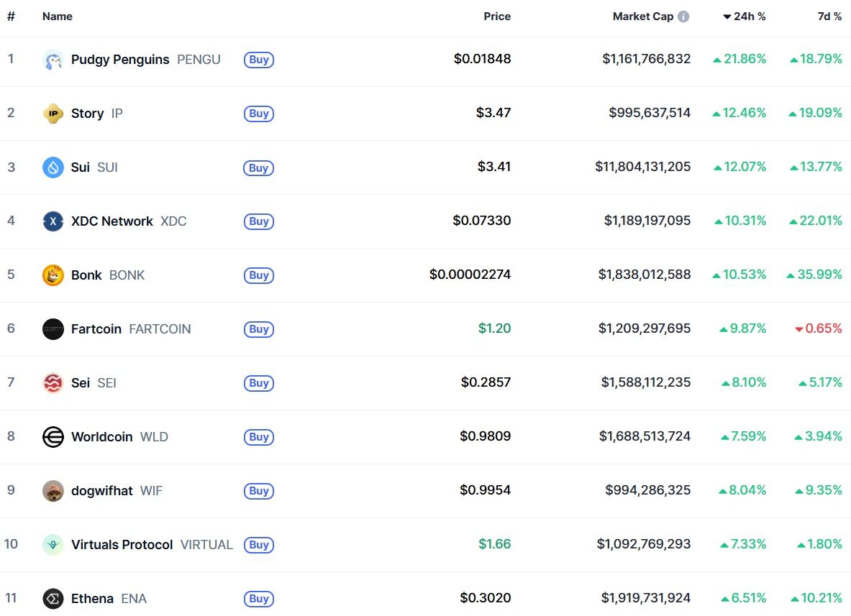Click the $0.9954 dogwifhat price
The height and width of the screenshot is (616, 851).
pyautogui.click(x=485, y=489)
